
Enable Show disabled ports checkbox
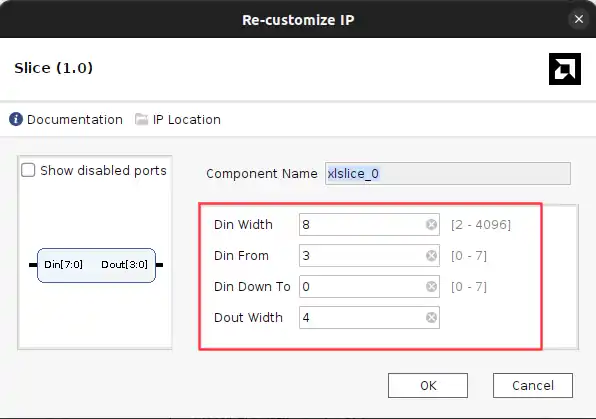[28, 170]
